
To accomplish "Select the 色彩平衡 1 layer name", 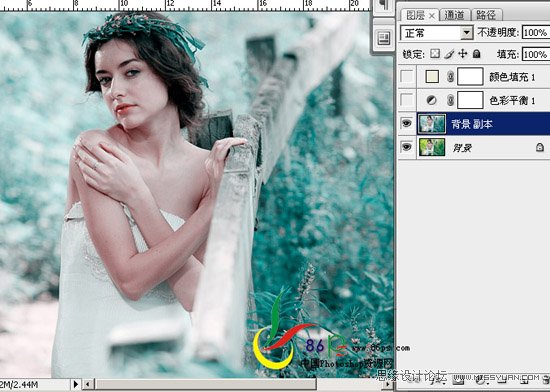I will [x=512, y=101].
